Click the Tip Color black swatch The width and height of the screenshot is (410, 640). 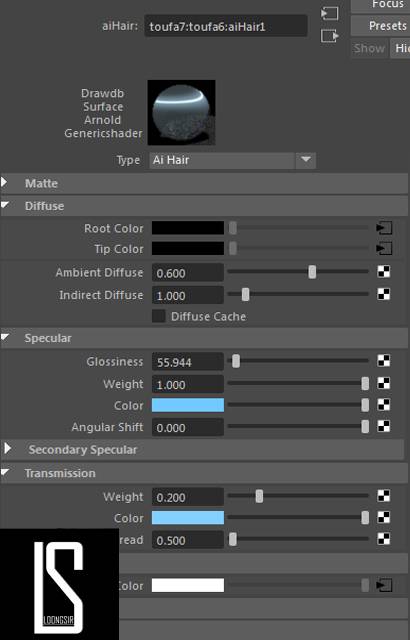click(x=188, y=248)
